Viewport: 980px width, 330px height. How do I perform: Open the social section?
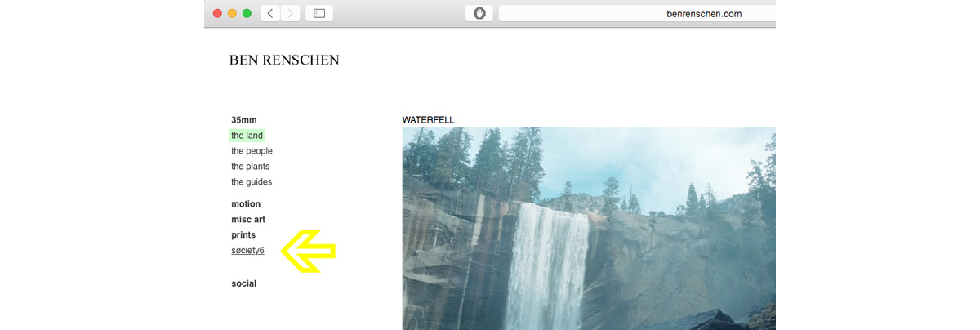point(243,284)
